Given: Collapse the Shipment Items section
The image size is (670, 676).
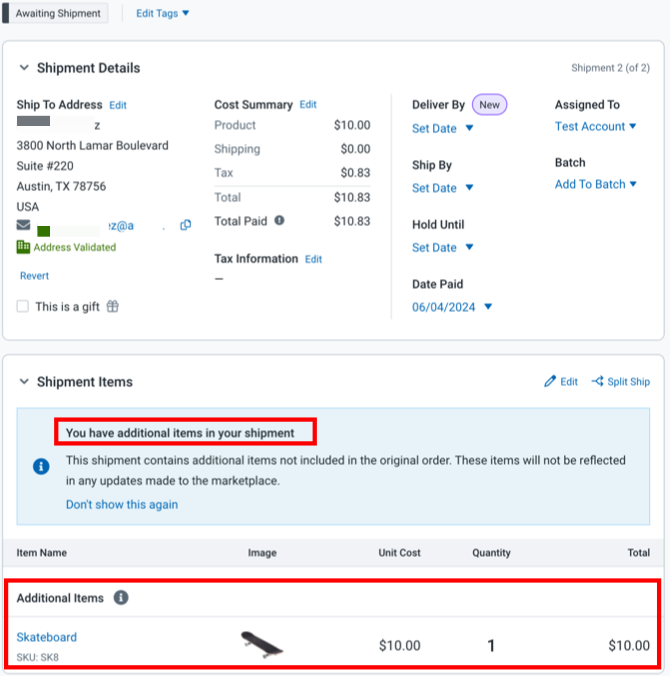Looking at the screenshot, I should 24,382.
